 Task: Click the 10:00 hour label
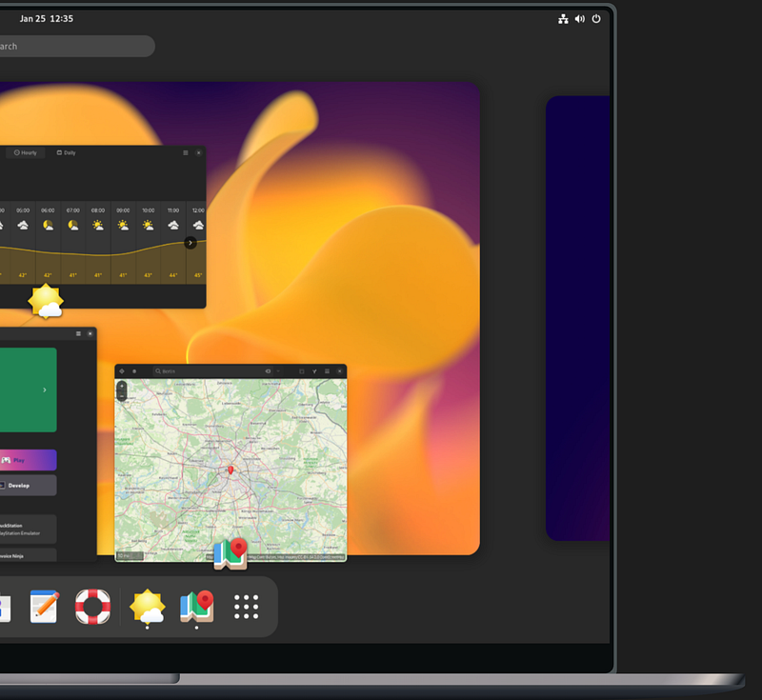(149, 210)
